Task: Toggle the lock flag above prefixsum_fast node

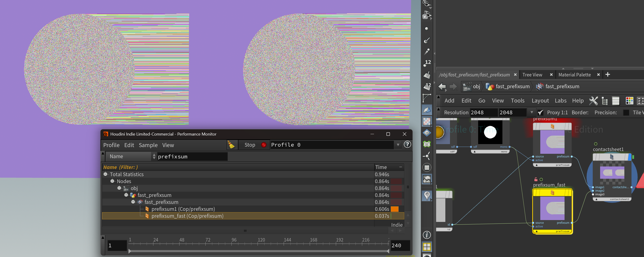Action: pyautogui.click(x=536, y=179)
